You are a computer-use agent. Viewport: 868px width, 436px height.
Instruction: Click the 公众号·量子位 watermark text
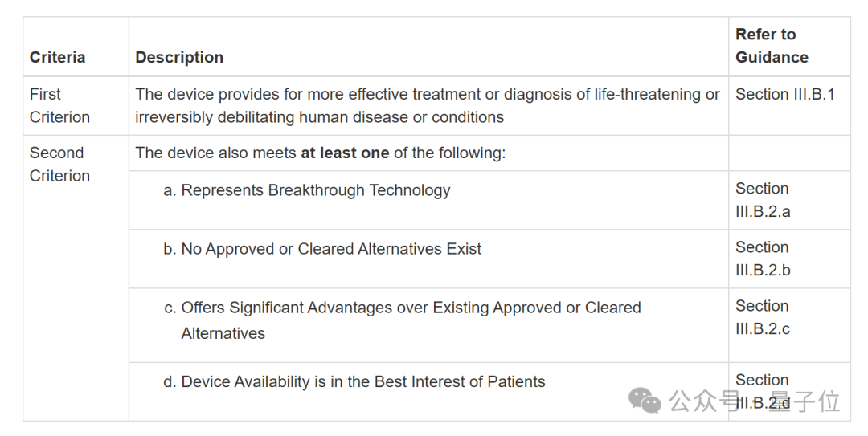(754, 401)
